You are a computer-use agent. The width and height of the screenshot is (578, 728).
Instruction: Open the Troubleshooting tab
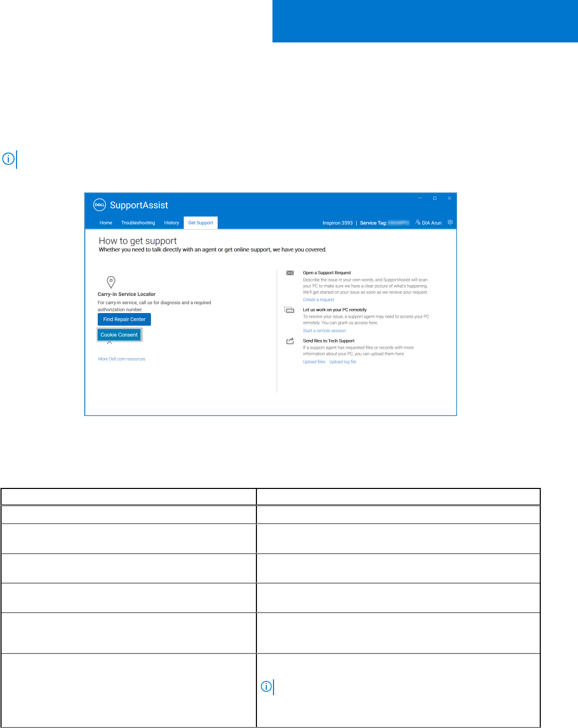point(138,223)
